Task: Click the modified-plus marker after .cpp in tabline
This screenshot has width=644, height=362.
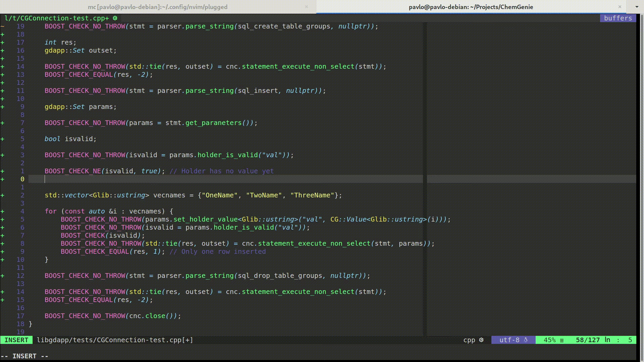Action: [108, 18]
